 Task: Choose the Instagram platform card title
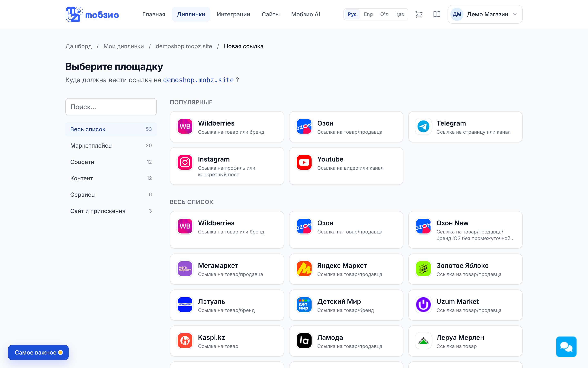coord(214,159)
